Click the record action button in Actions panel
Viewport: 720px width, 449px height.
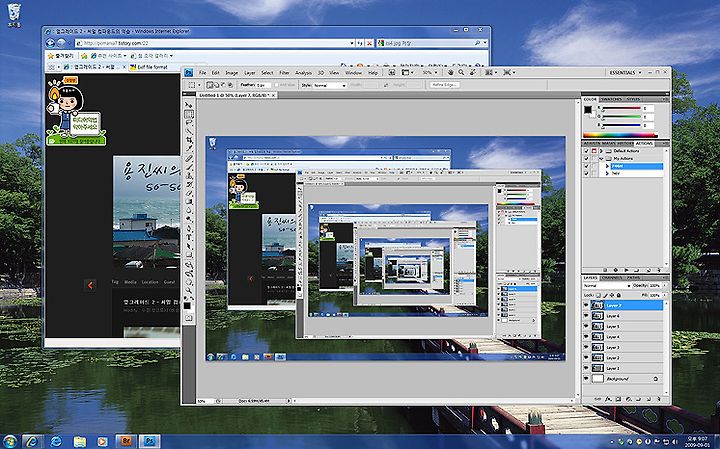click(616, 270)
